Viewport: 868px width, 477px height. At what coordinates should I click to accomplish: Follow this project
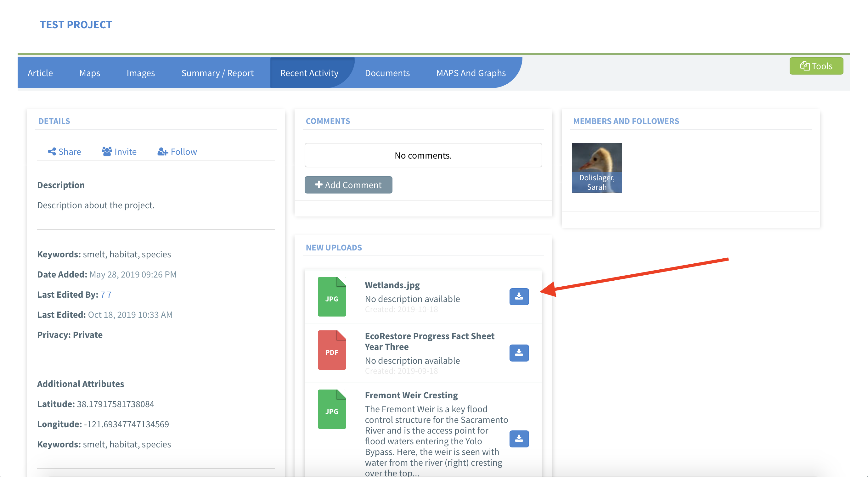(x=177, y=152)
